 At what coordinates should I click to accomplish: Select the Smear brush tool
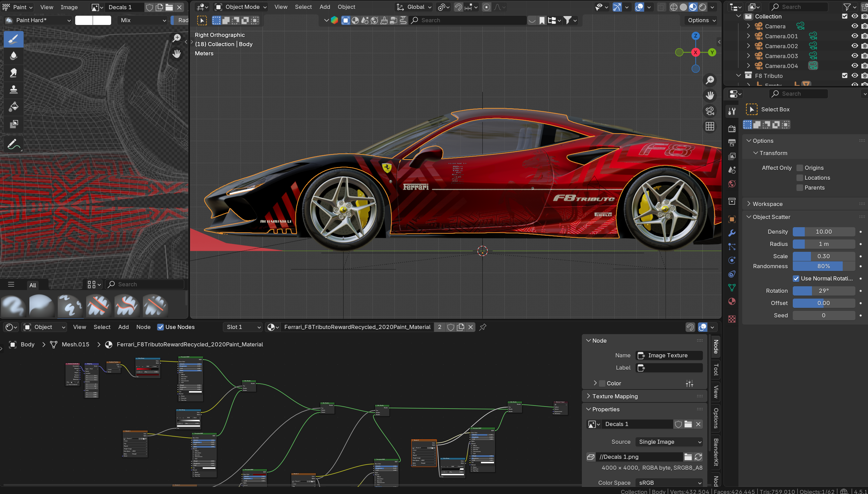pyautogui.click(x=14, y=73)
